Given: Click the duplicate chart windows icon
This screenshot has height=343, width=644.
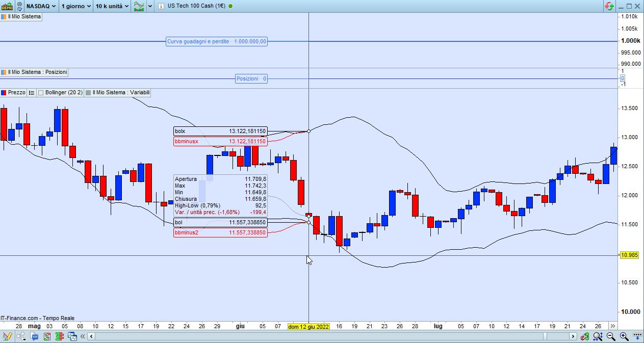Looking at the screenshot, I should [72, 336].
